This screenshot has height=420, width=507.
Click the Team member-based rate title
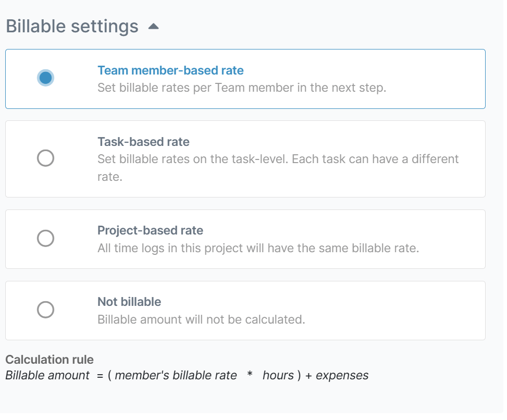tap(170, 70)
